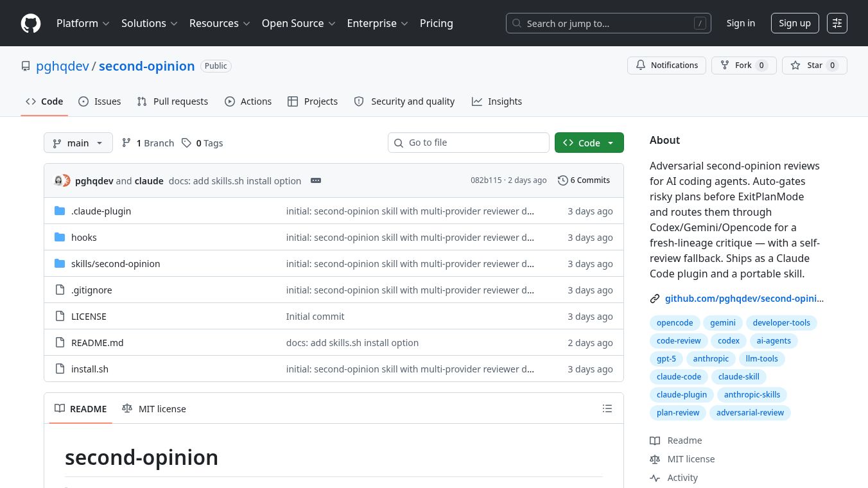This screenshot has width=868, height=488.
Task: Open the second-opinion repository link
Action: coord(146,66)
